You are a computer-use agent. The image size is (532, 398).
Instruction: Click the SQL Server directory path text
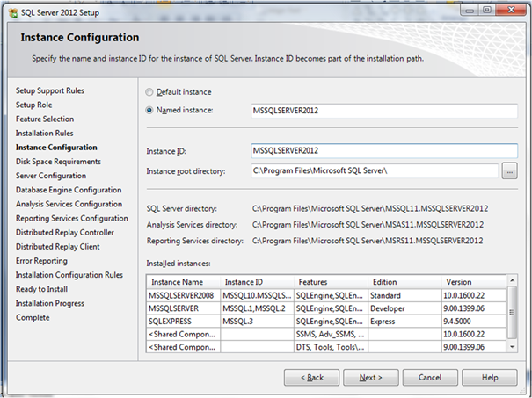370,208
